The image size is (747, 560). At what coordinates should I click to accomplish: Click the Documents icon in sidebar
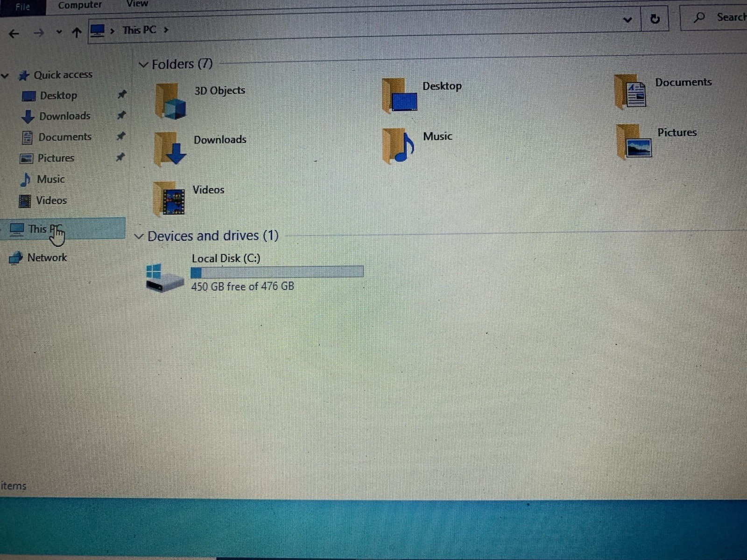(x=28, y=138)
